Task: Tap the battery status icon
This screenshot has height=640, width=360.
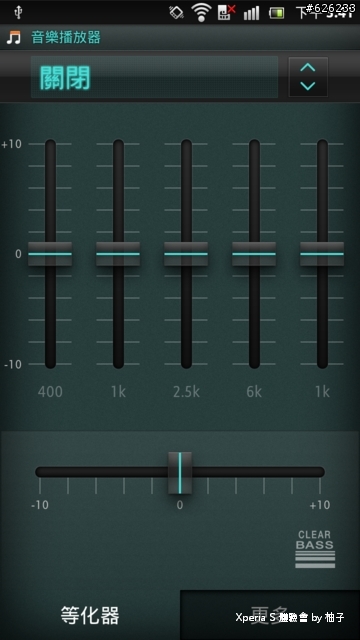Action: [x=276, y=13]
